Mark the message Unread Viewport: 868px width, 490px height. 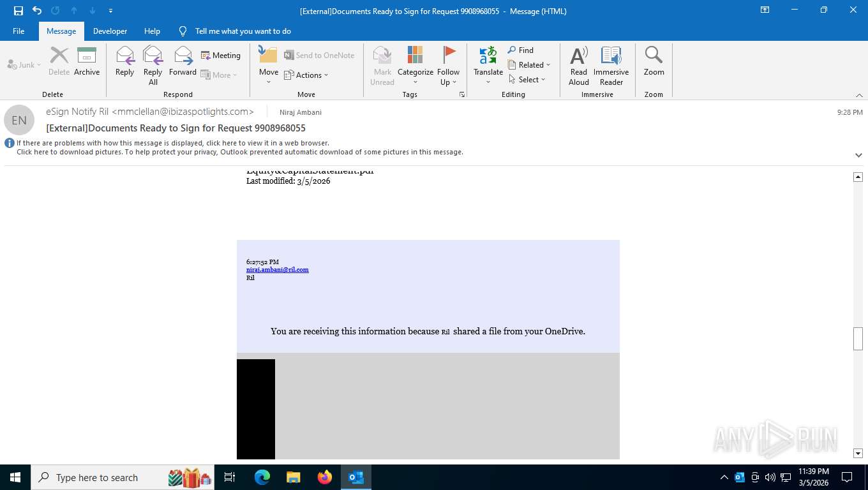click(x=382, y=65)
